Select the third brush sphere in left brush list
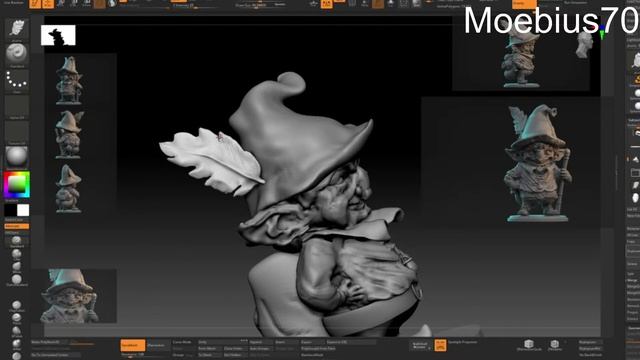The image size is (640, 360). point(17,267)
